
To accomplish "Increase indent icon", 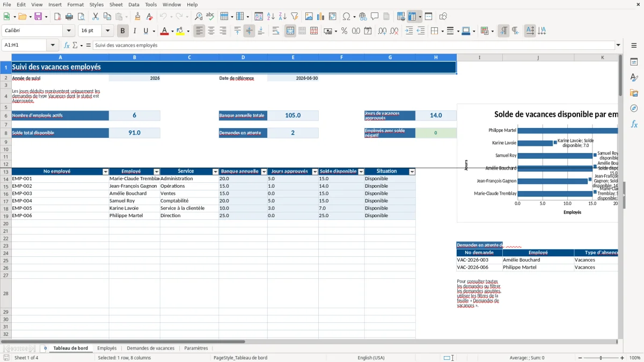I will click(x=409, y=31).
